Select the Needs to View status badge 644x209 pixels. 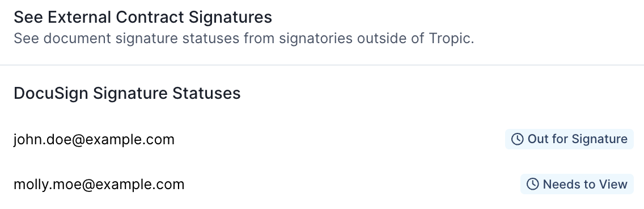click(x=577, y=184)
